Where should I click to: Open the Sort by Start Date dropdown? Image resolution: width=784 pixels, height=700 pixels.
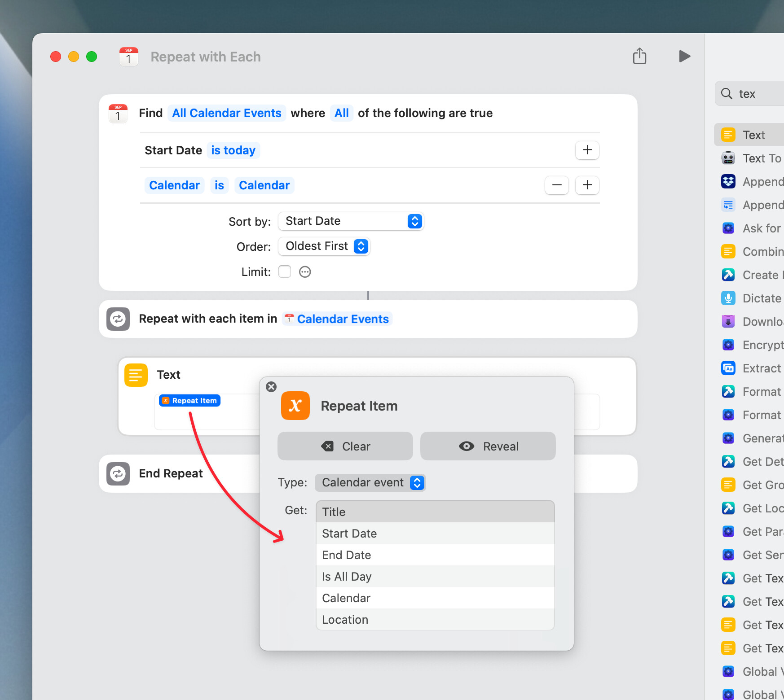click(351, 221)
